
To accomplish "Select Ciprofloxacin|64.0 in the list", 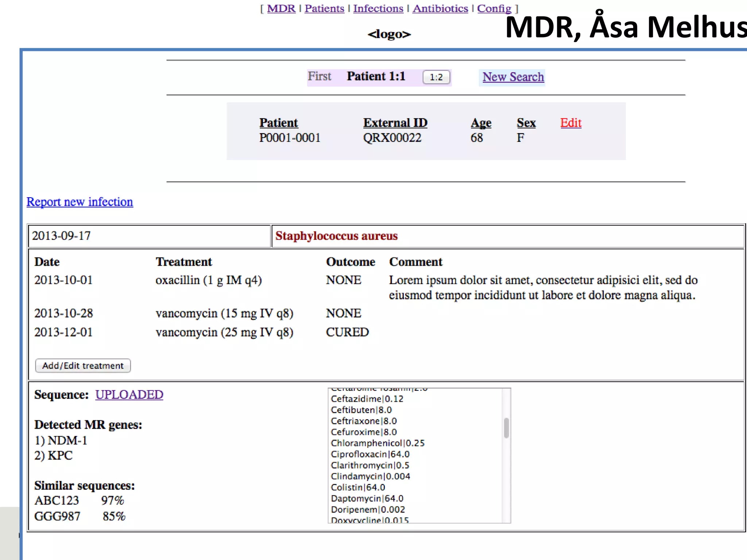I will 370,454.
